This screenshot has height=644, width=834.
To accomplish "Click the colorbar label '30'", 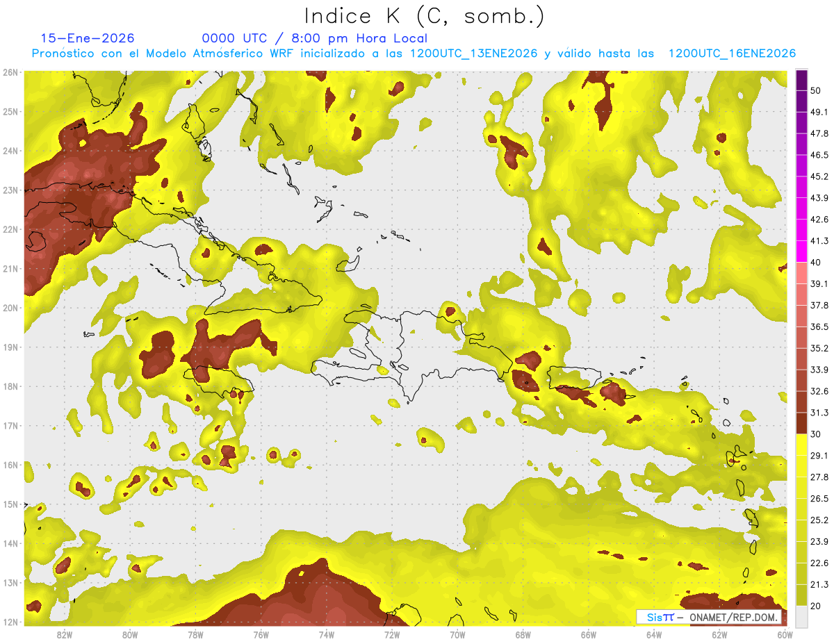I will pos(816,434).
